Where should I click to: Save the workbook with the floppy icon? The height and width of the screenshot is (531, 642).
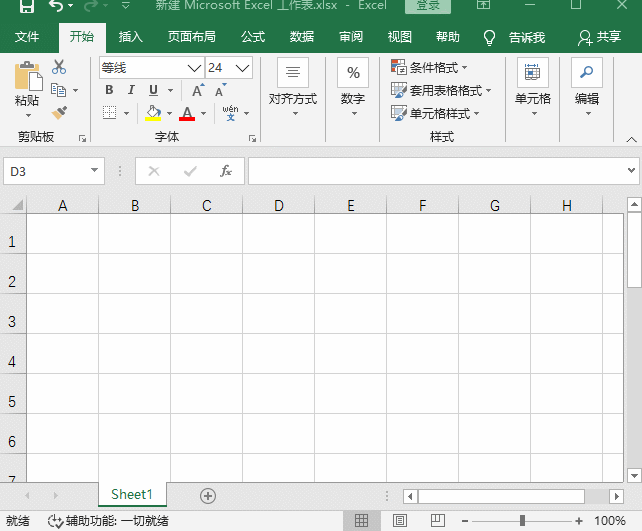pos(27,6)
